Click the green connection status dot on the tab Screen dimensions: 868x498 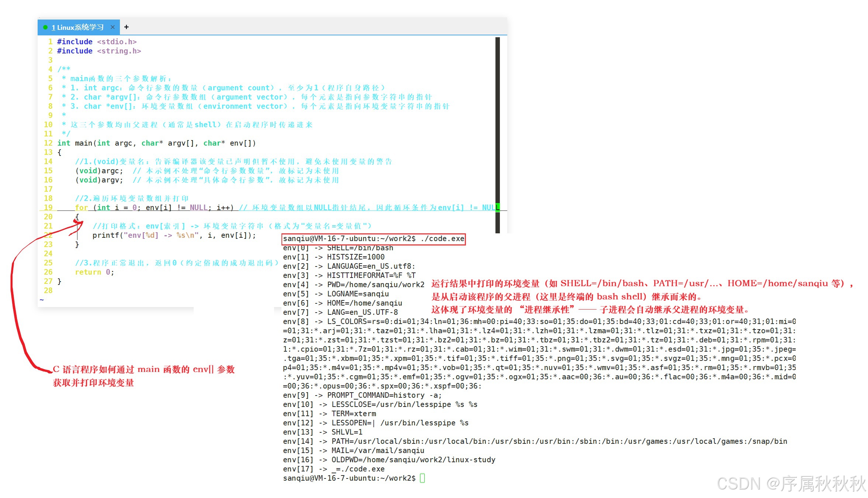(45, 27)
